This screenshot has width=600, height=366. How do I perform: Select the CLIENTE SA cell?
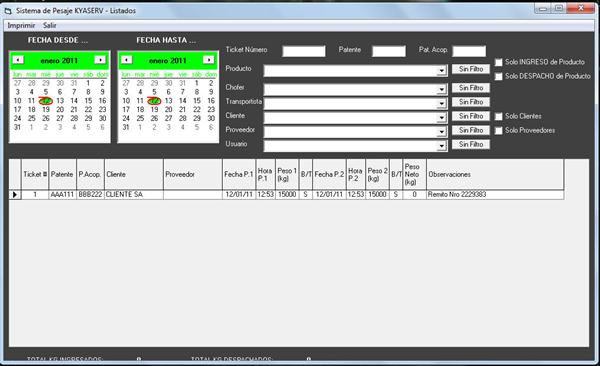[x=134, y=194]
